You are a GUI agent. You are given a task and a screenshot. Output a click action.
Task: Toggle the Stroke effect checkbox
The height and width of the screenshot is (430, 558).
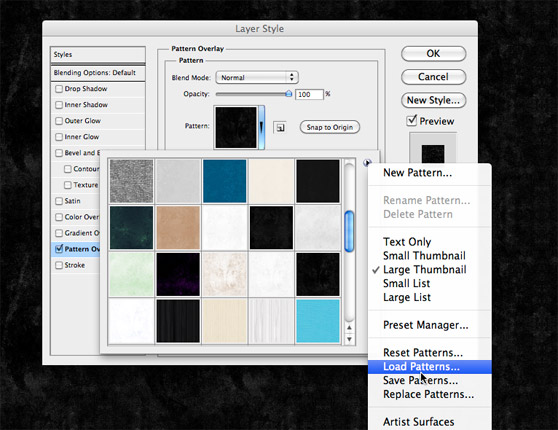click(59, 265)
